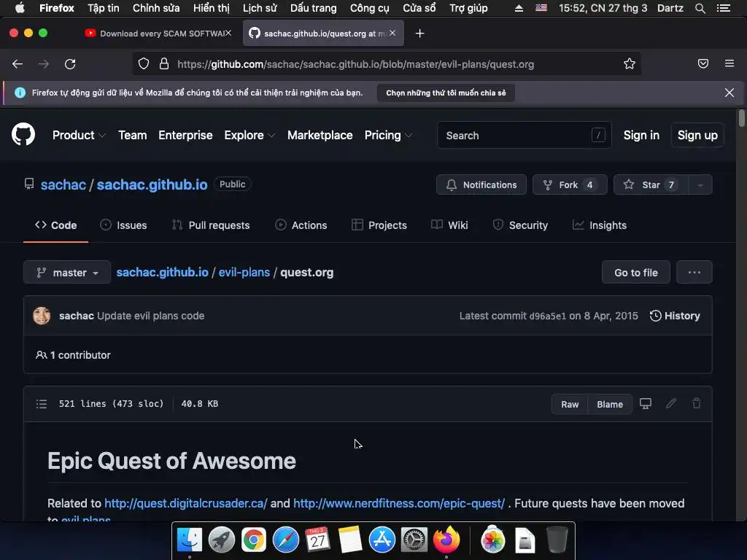The width and height of the screenshot is (747, 560).
Task: Dismiss the Mozilla data notification bar
Action: click(x=729, y=93)
